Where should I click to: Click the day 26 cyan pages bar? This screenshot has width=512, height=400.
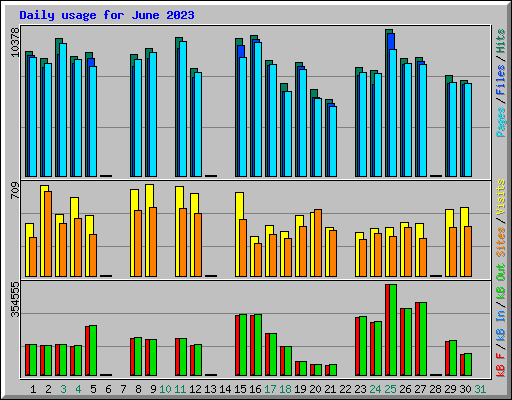pyautogui.click(x=408, y=120)
